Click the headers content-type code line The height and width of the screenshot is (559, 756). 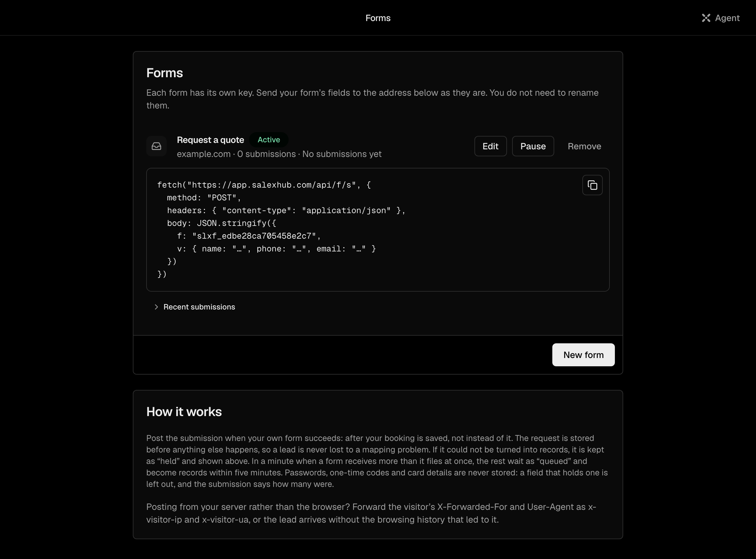coord(286,211)
